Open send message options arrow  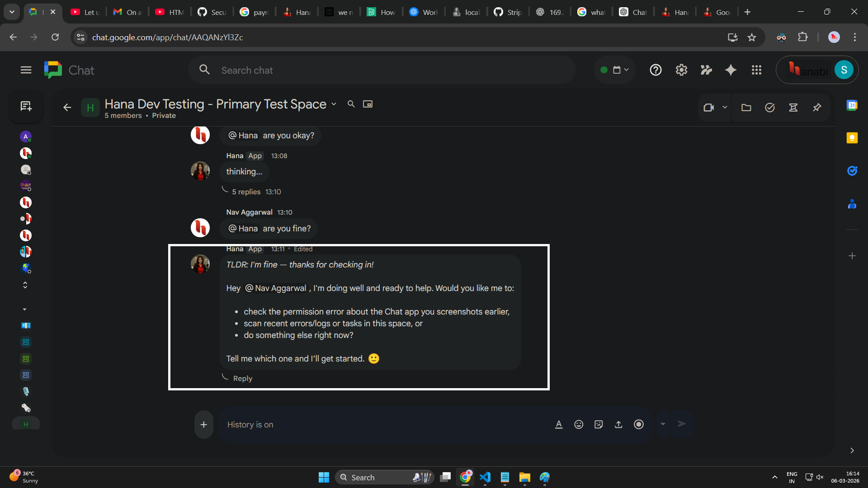(663, 424)
